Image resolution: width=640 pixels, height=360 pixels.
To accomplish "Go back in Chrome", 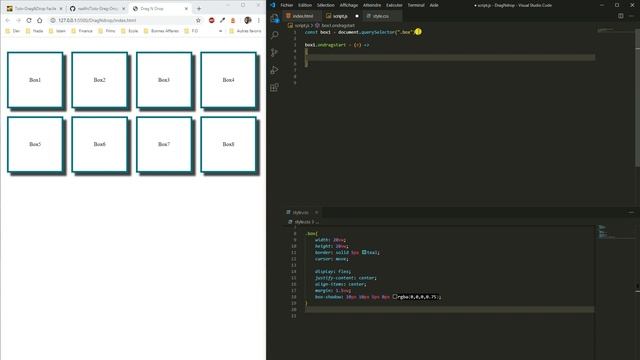I will point(8,20).
